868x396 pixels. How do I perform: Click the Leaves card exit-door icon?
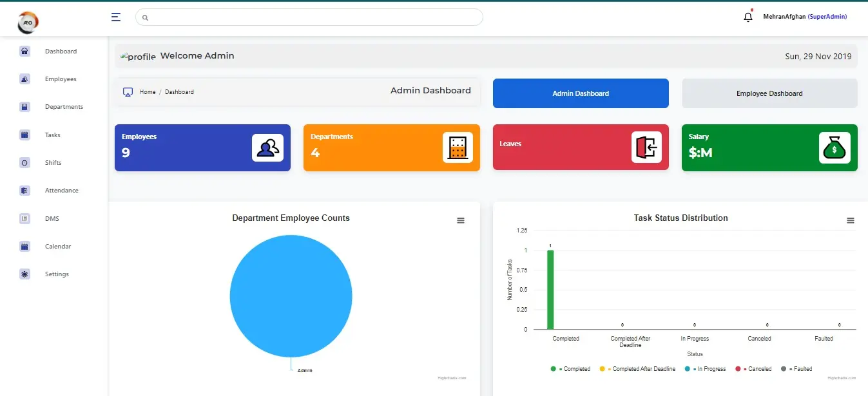click(646, 147)
